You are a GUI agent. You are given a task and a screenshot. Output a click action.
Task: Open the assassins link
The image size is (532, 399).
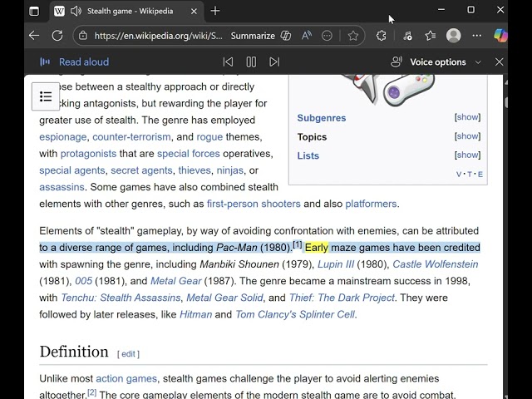click(62, 187)
